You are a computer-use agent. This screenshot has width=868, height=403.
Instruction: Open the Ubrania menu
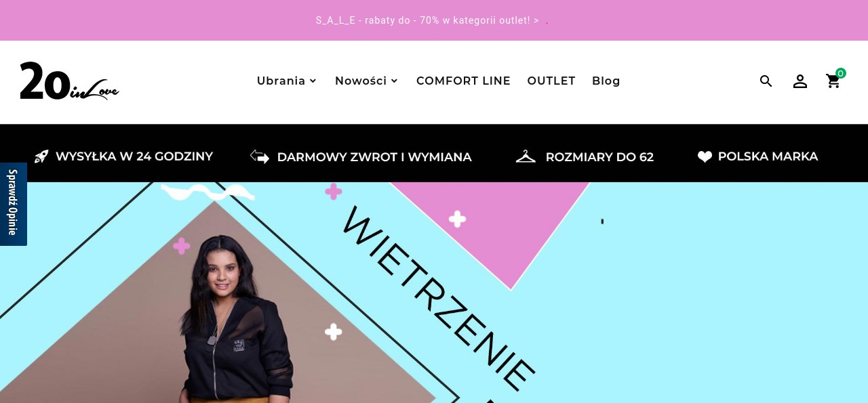pyautogui.click(x=281, y=81)
